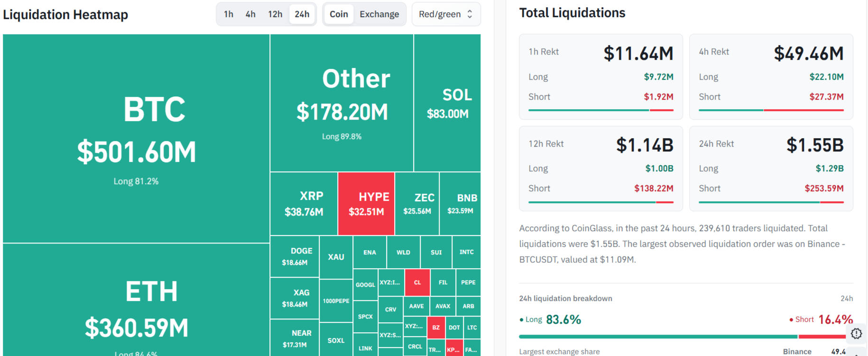868x356 pixels.
Task: Open the ZEC $25.56M tile
Action: [x=417, y=204]
